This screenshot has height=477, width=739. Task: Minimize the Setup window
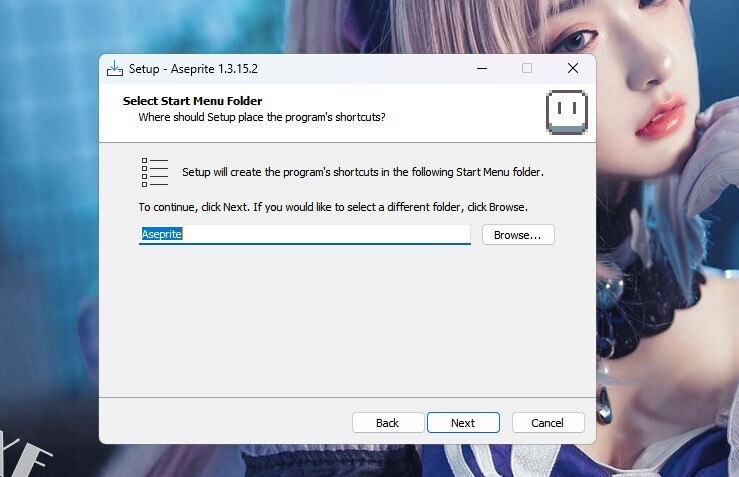482,68
